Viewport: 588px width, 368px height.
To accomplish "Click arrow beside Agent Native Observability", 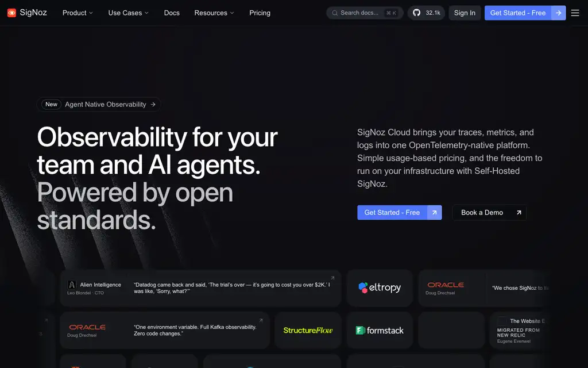I will (x=153, y=105).
